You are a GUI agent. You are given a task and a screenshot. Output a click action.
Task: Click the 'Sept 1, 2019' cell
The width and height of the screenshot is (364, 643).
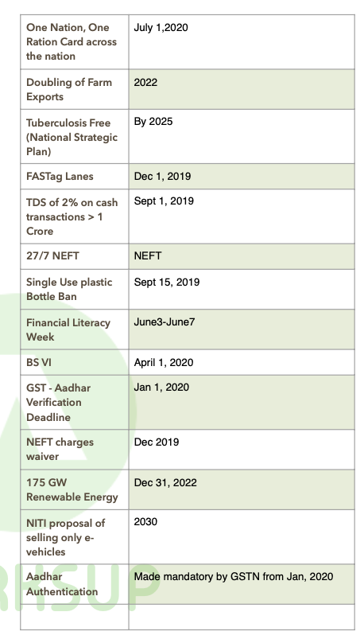(x=242, y=216)
